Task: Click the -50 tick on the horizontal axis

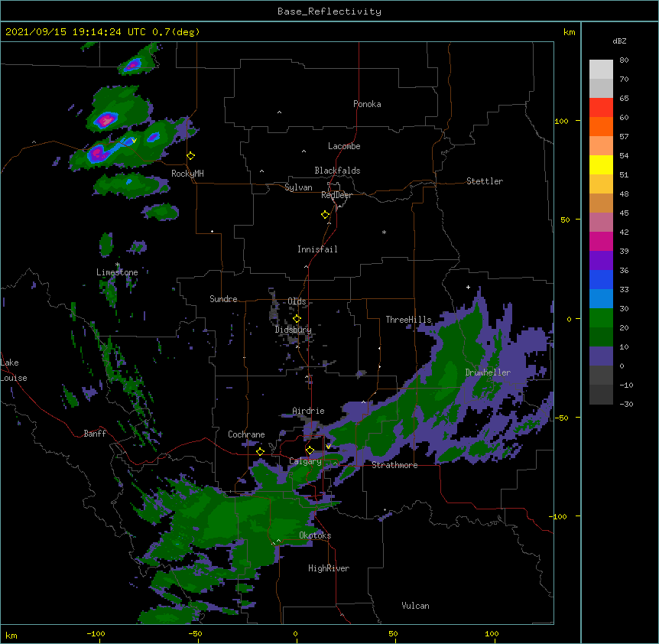Action: pyautogui.click(x=195, y=633)
